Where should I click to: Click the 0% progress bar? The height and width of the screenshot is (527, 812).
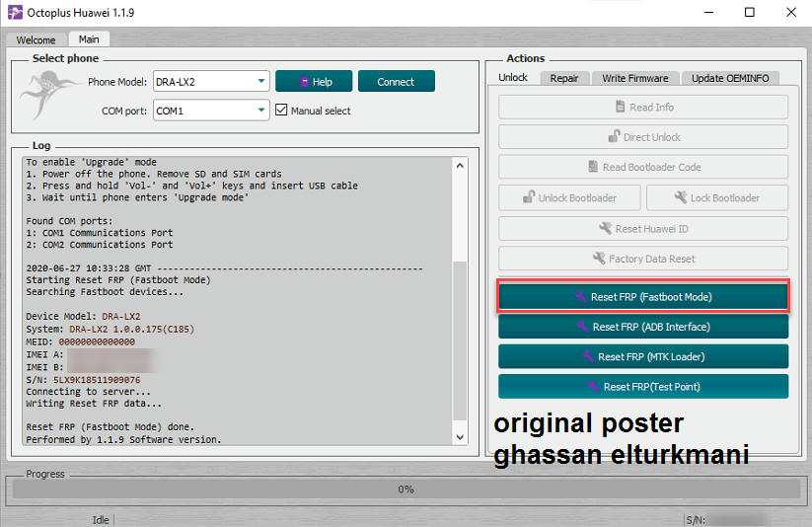coord(406,489)
